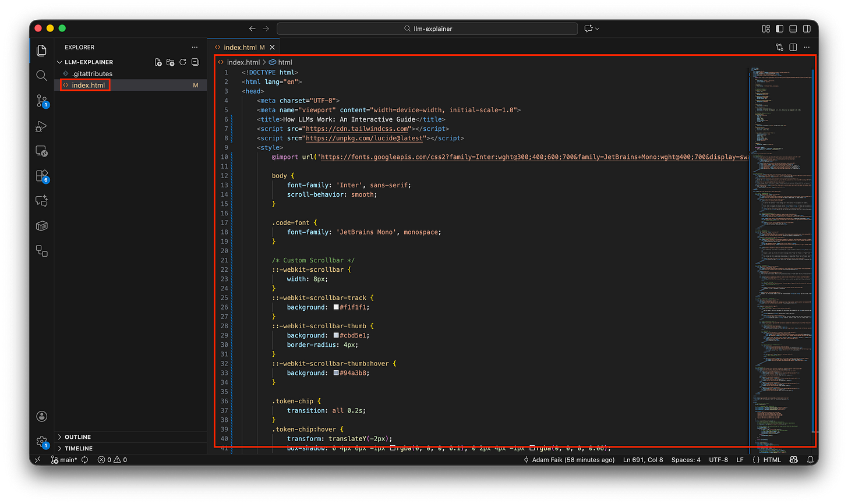Image resolution: width=848 pixels, height=504 pixels.
Task: Collapse all folders using the Explorer icon
Action: pyautogui.click(x=195, y=62)
